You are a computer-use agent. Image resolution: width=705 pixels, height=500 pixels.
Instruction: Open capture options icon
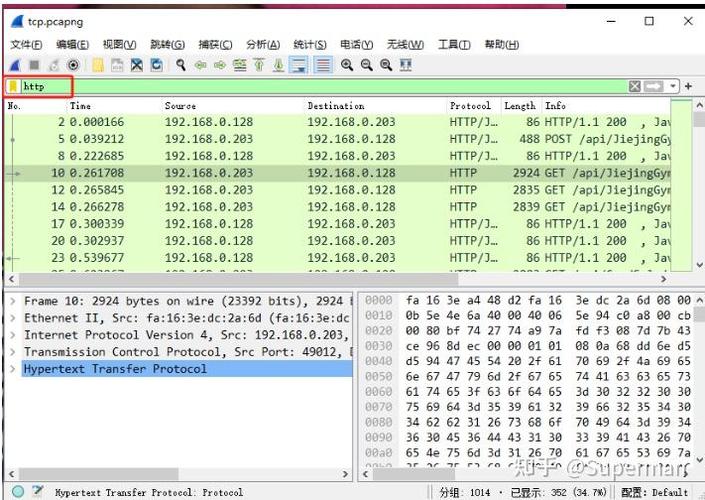point(73,65)
